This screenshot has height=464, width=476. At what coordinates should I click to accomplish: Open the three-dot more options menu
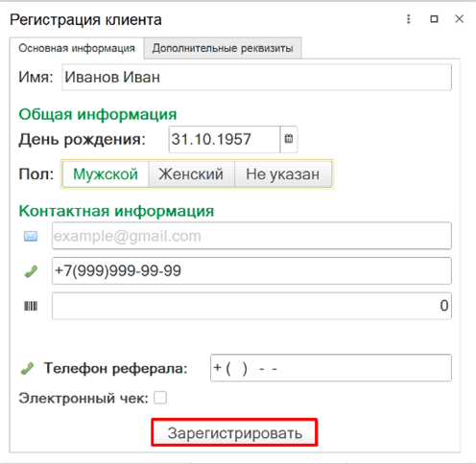coord(409,19)
